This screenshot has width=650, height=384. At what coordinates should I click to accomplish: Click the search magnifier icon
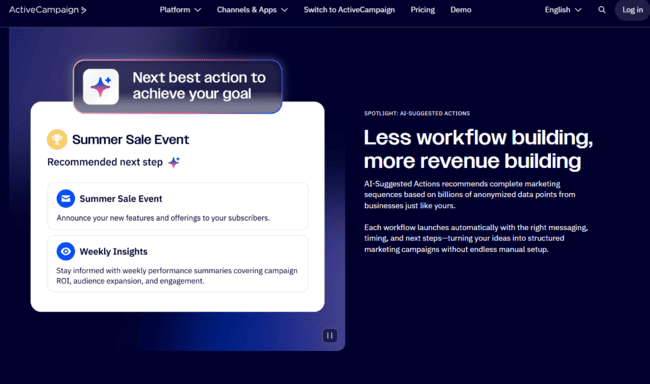pyautogui.click(x=602, y=10)
